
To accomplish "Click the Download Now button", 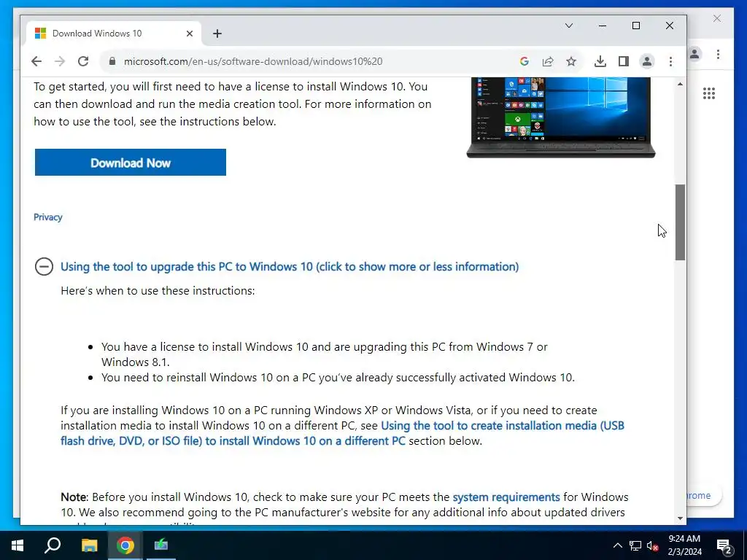I will tap(131, 163).
